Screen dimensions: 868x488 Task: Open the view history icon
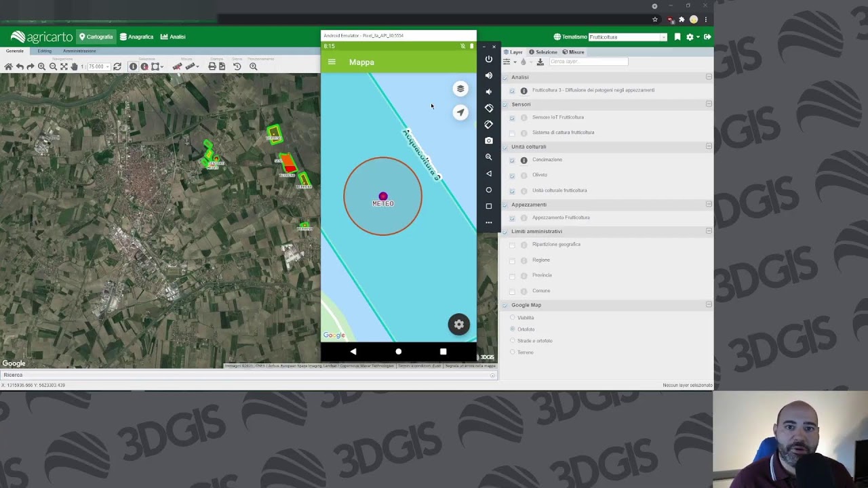coord(237,66)
